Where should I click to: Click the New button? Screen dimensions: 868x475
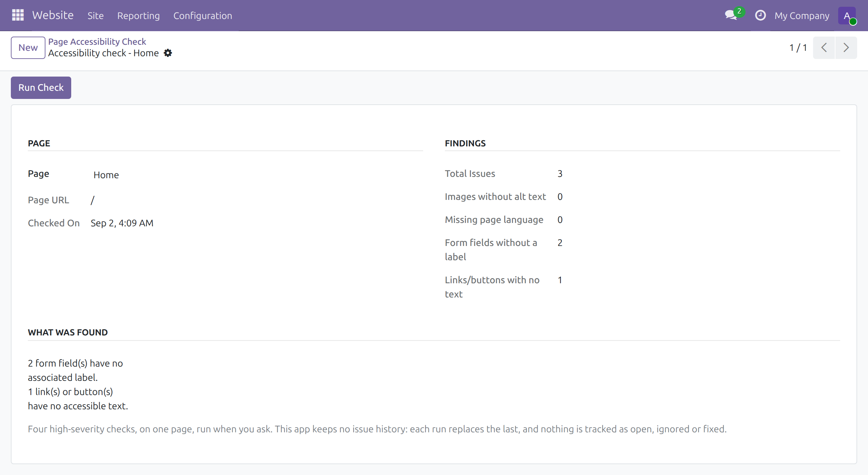28,48
